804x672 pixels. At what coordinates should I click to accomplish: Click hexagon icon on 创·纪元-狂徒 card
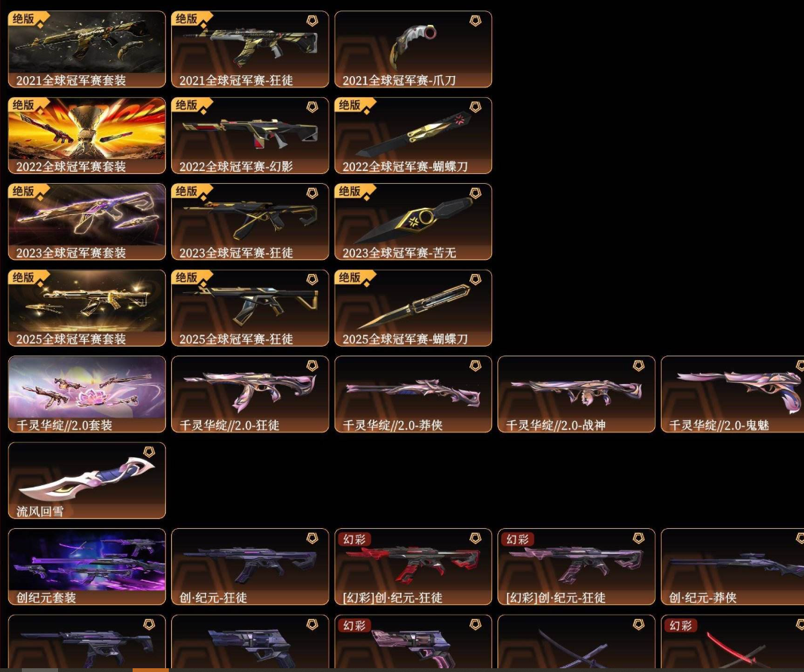point(312,538)
